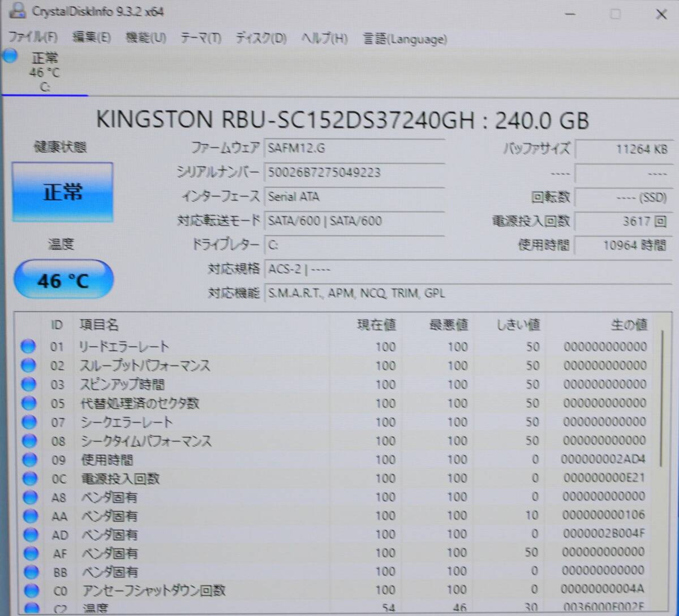
Task: Click the blue status dot for row 01
Action: tap(28, 346)
